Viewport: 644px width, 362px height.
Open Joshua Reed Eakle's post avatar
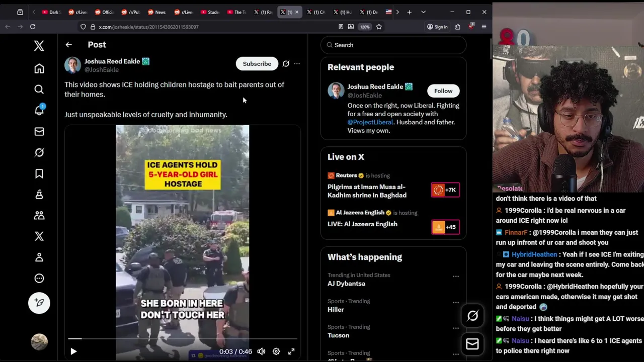[x=72, y=65]
